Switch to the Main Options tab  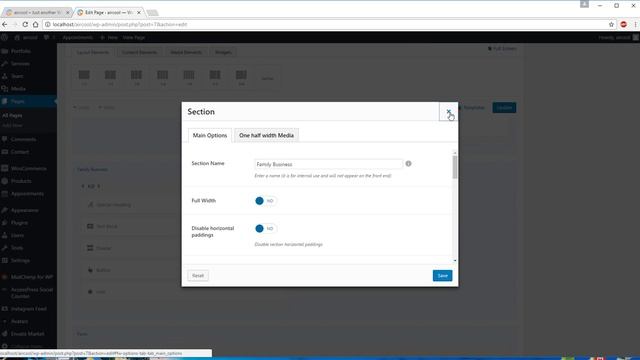point(210,136)
